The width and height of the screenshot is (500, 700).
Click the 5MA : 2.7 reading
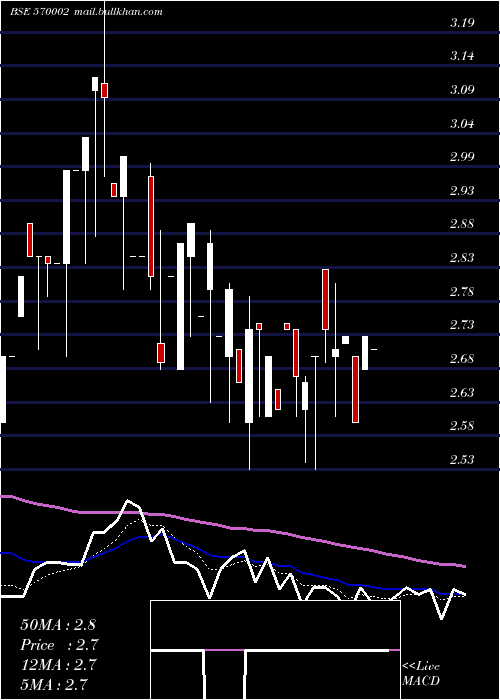coord(54,684)
